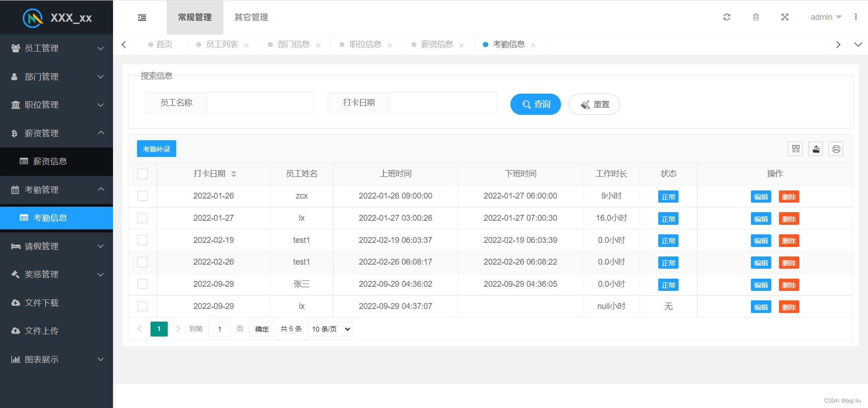Viewport: 868px width, 408px height.
Task: Close the 员工列表 tab
Action: point(246,45)
